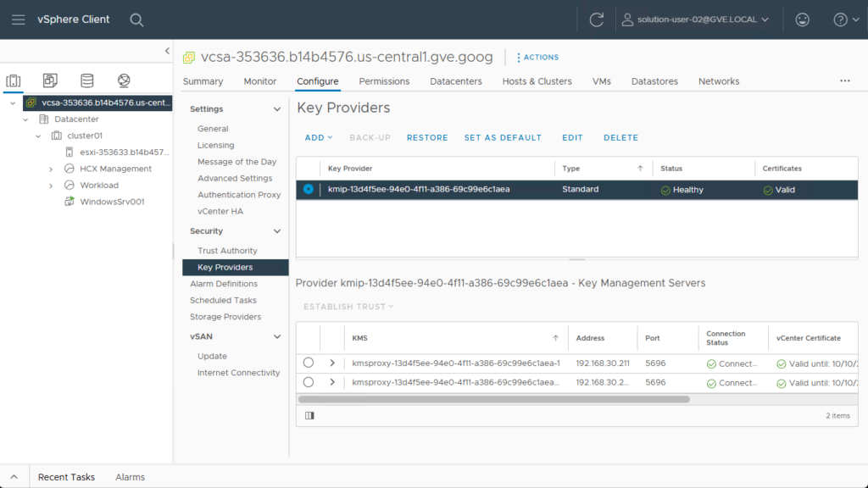Open the Networks tab
This screenshot has width=868, height=488.
click(x=719, y=81)
